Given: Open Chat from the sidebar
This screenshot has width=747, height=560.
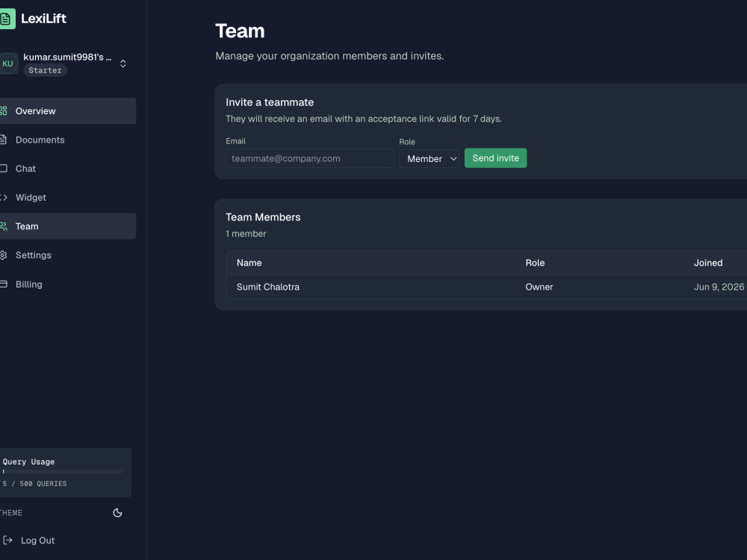Looking at the screenshot, I should coord(68,169).
